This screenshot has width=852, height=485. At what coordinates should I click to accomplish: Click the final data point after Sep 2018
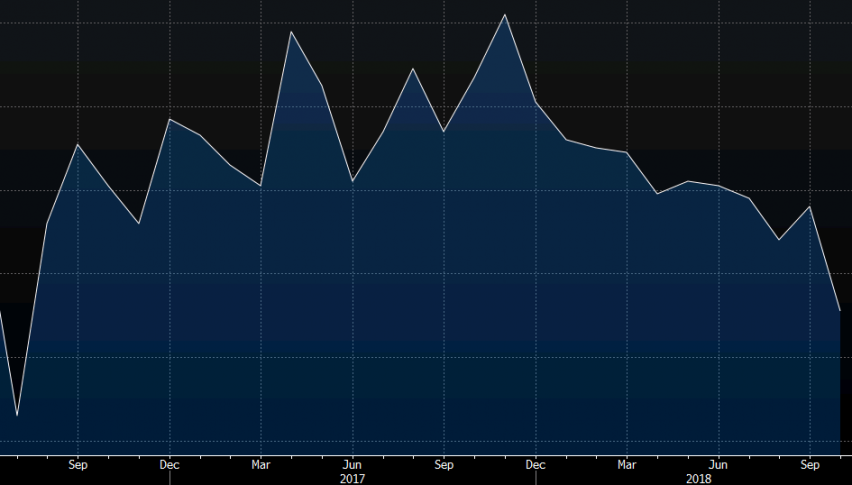[840, 311]
